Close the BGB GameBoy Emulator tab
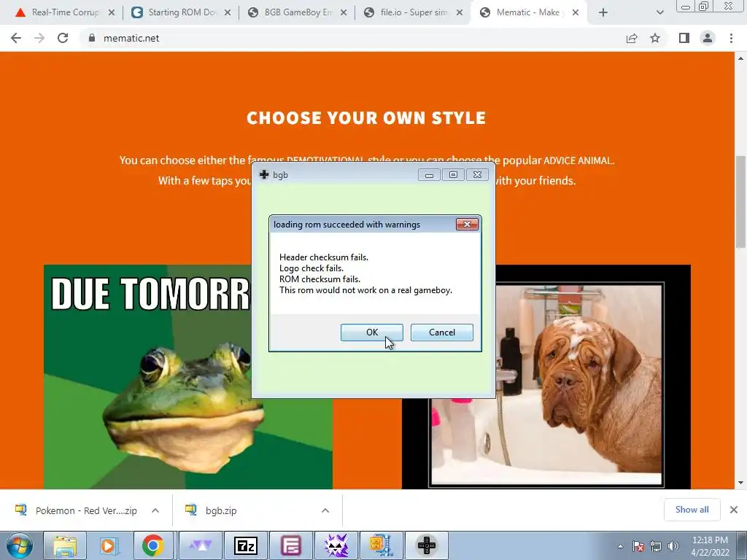This screenshot has width=747, height=560. (x=344, y=13)
